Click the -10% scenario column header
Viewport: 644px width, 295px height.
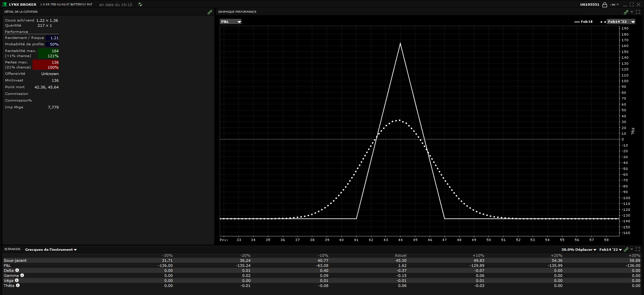tap(323, 255)
